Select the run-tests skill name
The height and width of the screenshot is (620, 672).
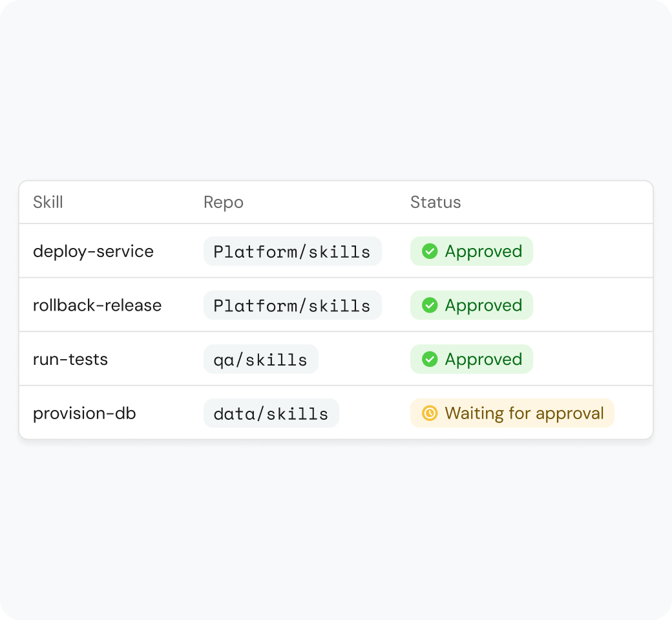point(70,360)
